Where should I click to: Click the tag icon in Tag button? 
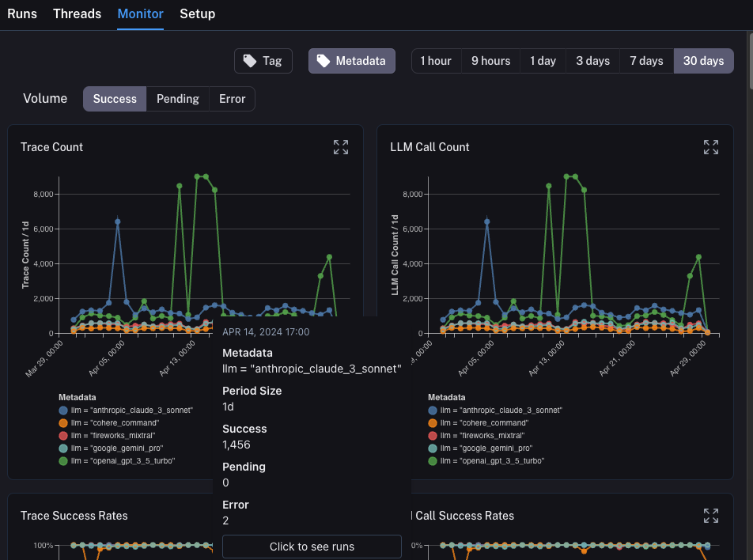click(250, 61)
